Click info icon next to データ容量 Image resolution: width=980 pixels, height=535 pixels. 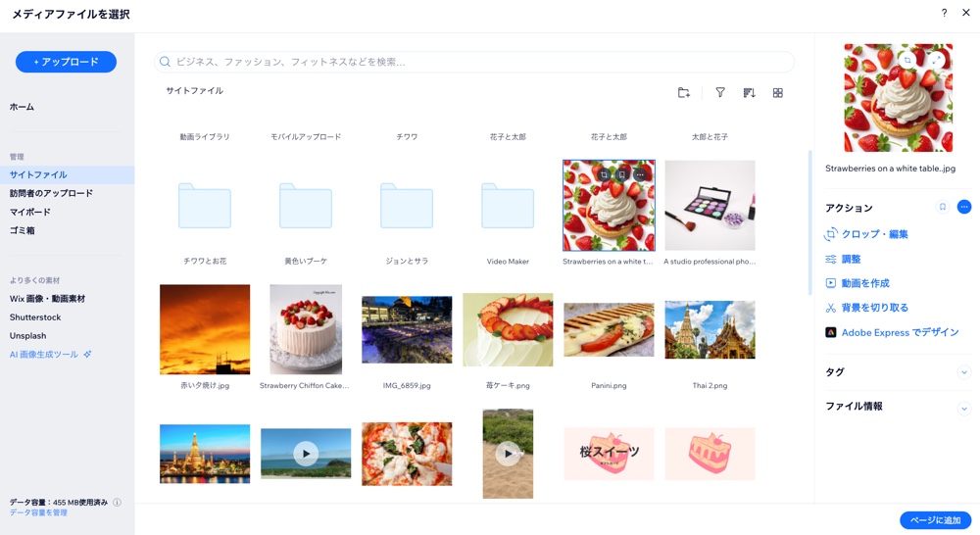pyautogui.click(x=117, y=502)
